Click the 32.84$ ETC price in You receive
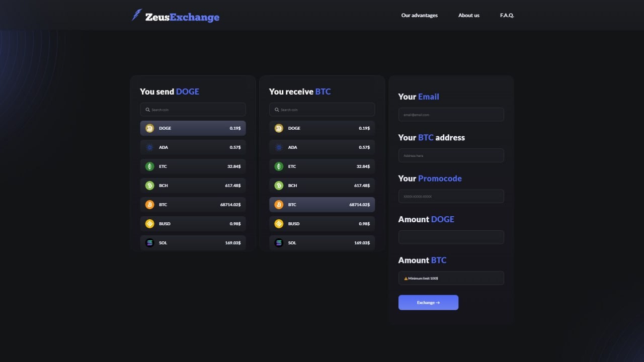 click(363, 166)
